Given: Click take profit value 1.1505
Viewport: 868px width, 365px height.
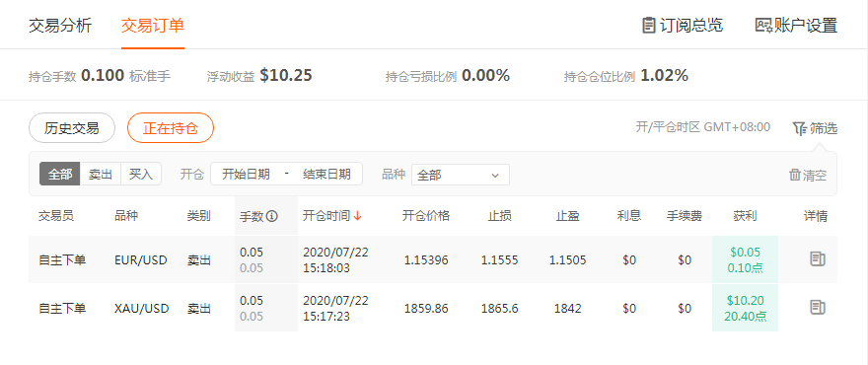Looking at the screenshot, I should point(567,259).
